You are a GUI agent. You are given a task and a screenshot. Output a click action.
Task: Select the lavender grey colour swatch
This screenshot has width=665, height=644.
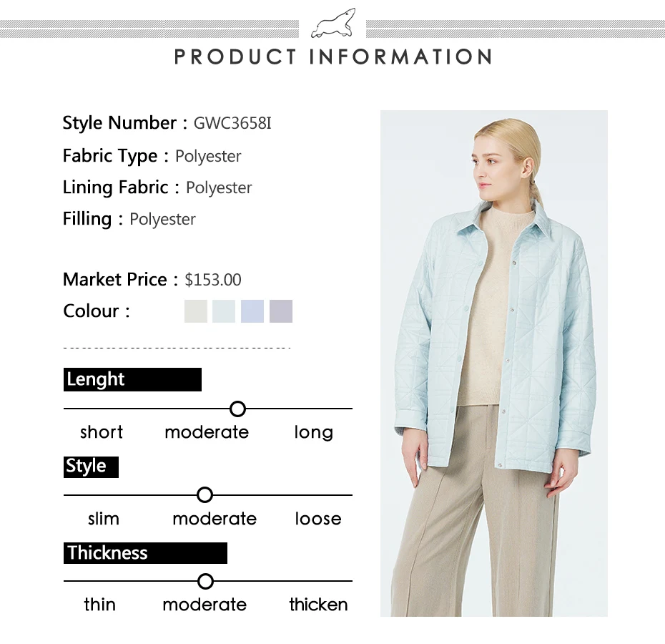click(281, 311)
